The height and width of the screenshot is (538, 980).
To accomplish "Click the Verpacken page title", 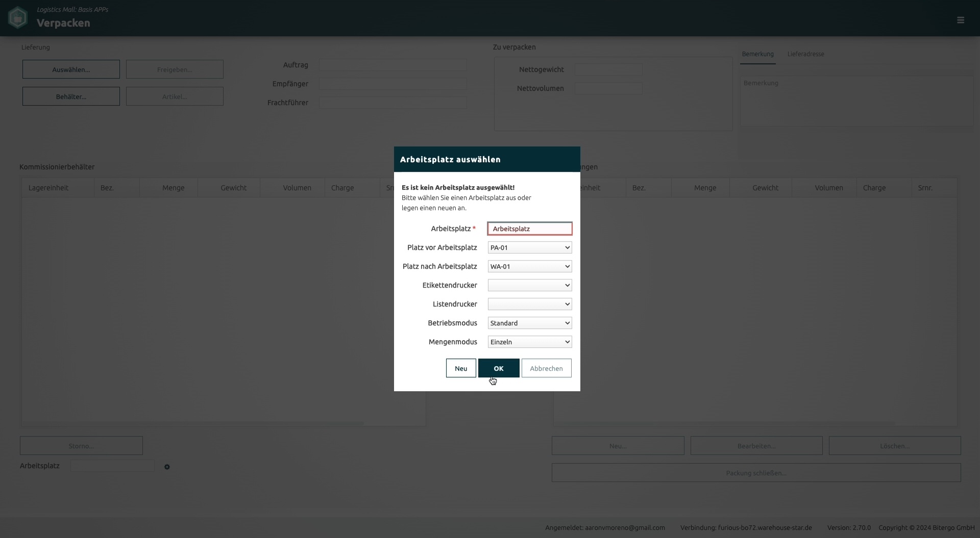I will click(x=63, y=23).
